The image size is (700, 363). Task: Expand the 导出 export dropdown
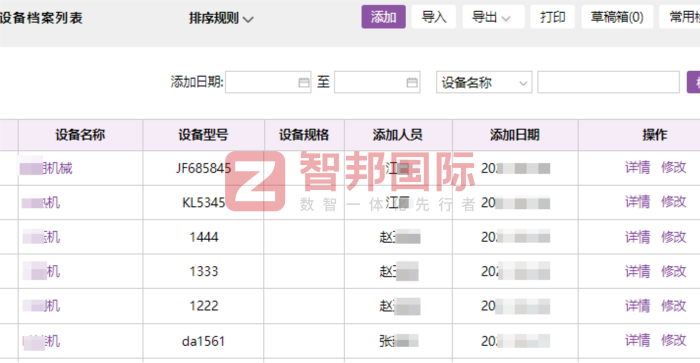click(x=493, y=17)
